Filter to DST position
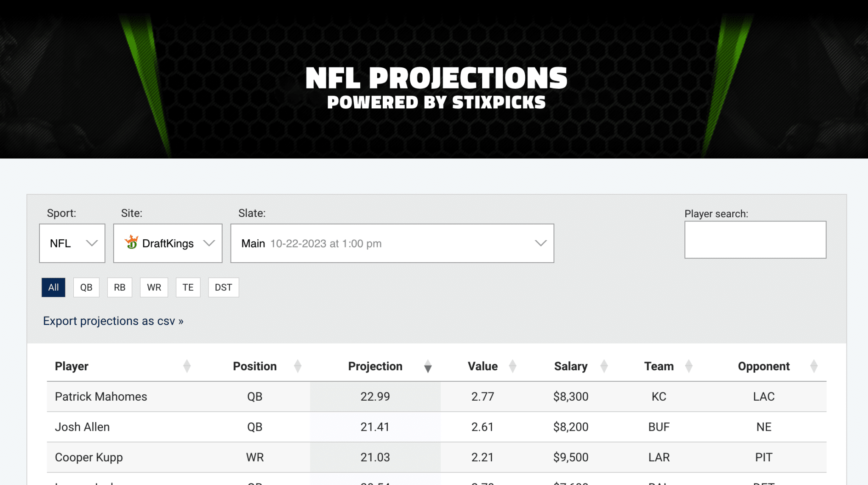868x485 pixels. [x=223, y=288]
